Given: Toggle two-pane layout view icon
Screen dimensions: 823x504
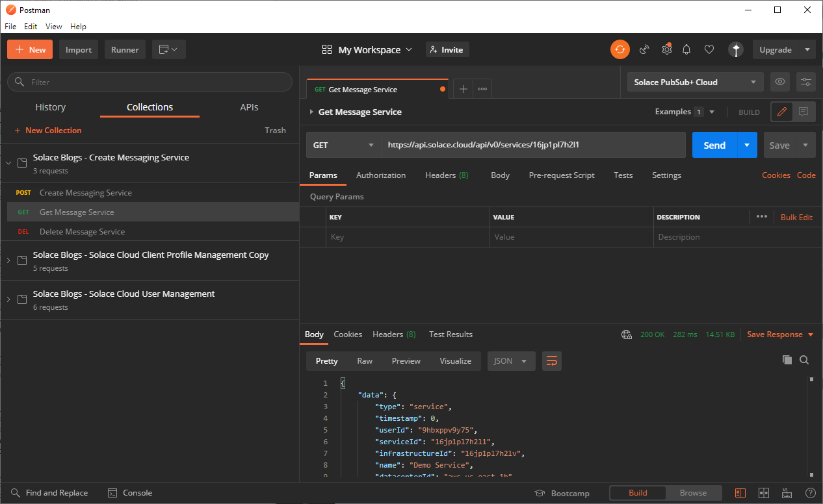Looking at the screenshot, I should (764, 493).
